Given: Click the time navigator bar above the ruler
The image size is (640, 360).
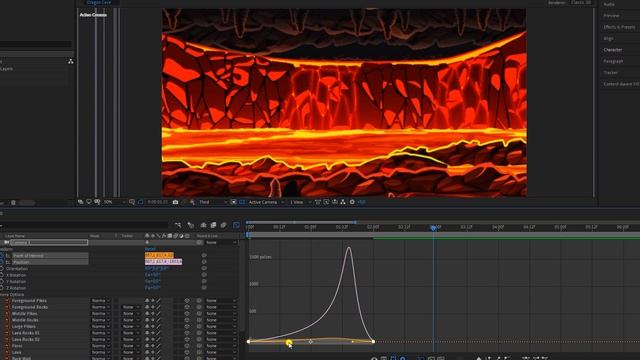Looking at the screenshot, I should (301, 222).
